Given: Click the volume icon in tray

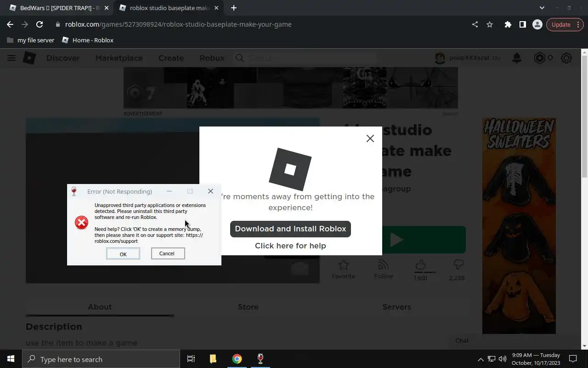Looking at the screenshot, I should click(x=503, y=359).
